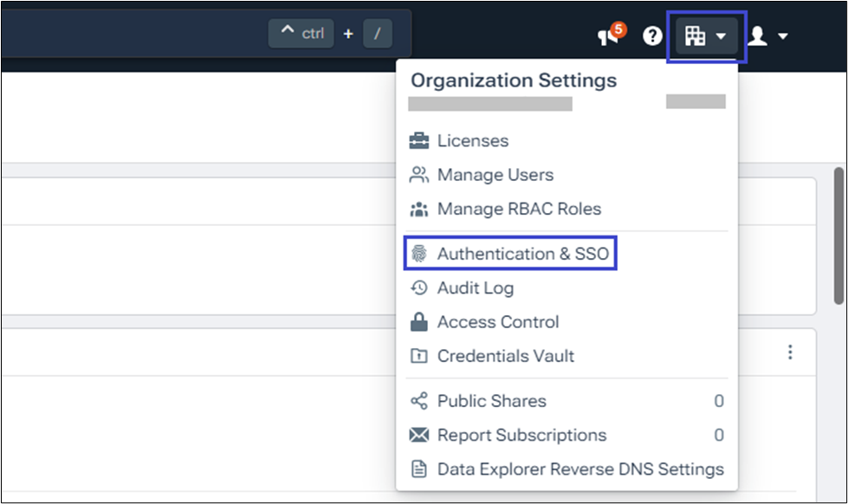
Task: Expand the organization settings dropdown arrow
Action: click(x=721, y=36)
